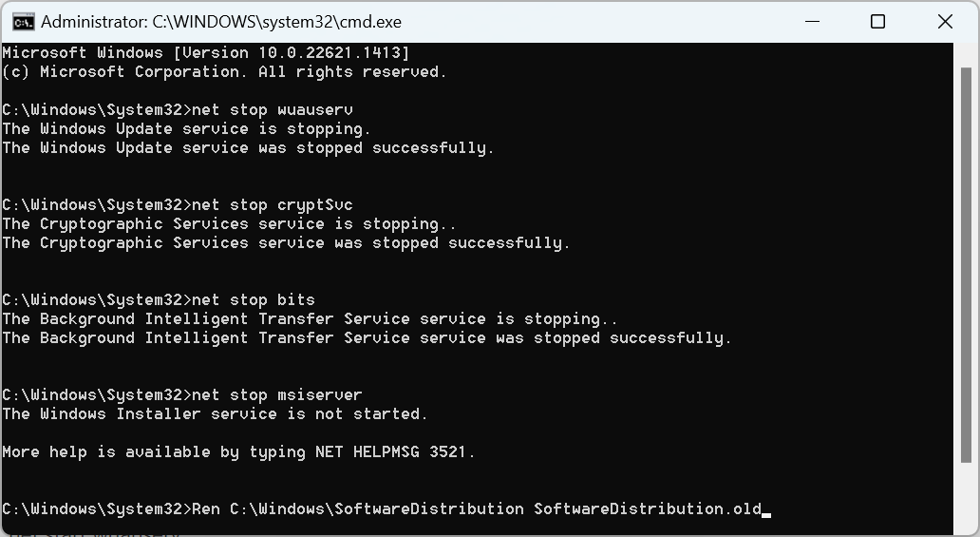Image resolution: width=980 pixels, height=537 pixels.
Task: Click on the "net stop cryptSvc" command text
Action: point(272,205)
